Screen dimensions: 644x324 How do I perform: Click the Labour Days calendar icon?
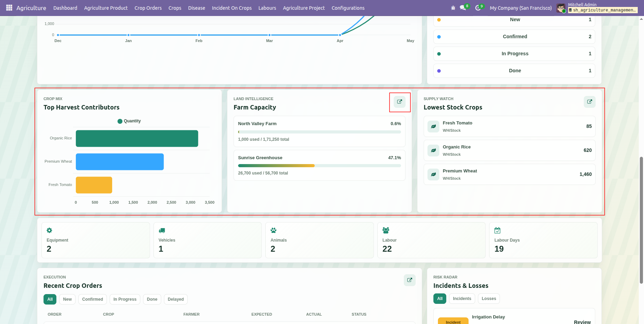click(x=497, y=230)
